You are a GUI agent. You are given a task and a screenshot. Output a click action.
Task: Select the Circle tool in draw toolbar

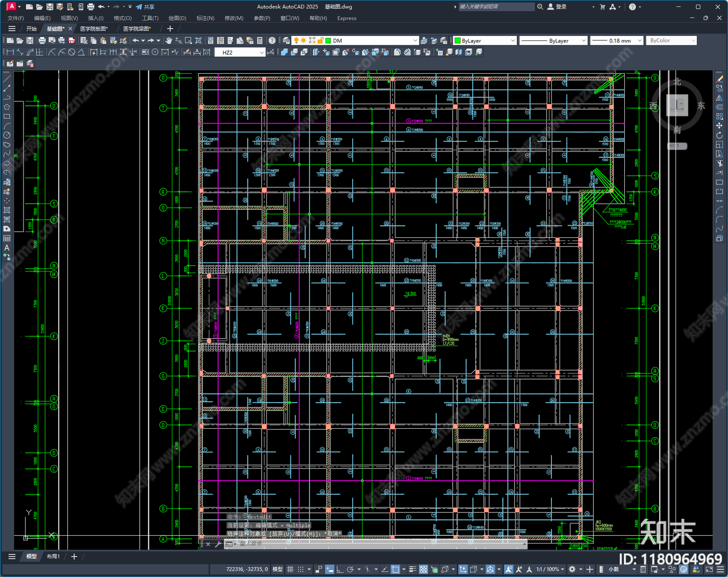coord(7,135)
